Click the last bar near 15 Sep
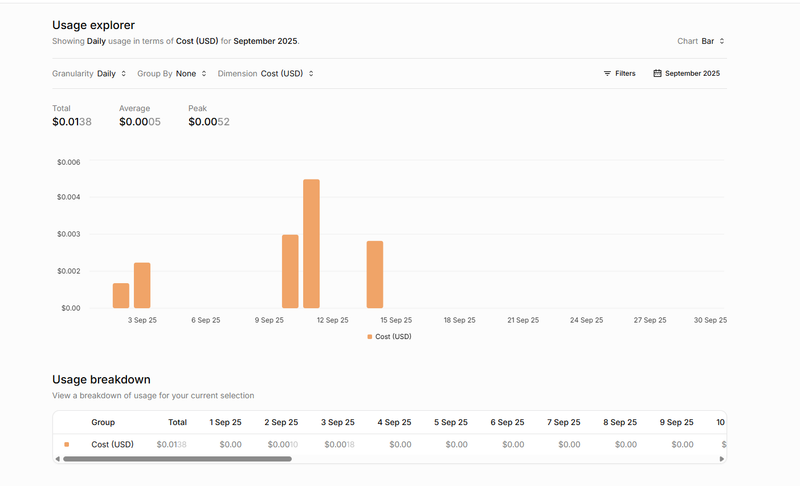 click(375, 274)
